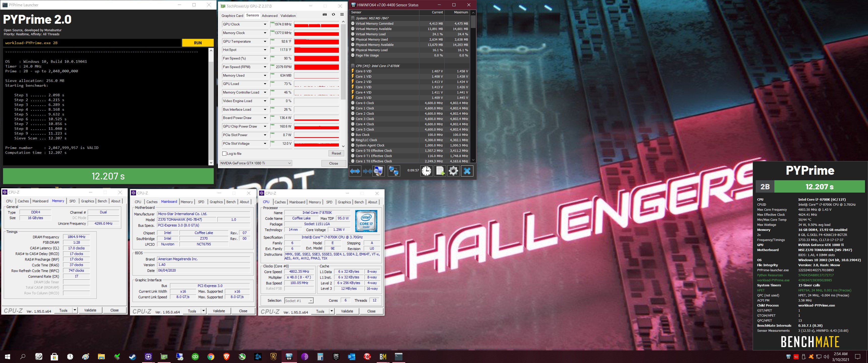Click HWiNFO expand columns arrows icon
Viewport: 868px width, 363px height.
point(355,171)
